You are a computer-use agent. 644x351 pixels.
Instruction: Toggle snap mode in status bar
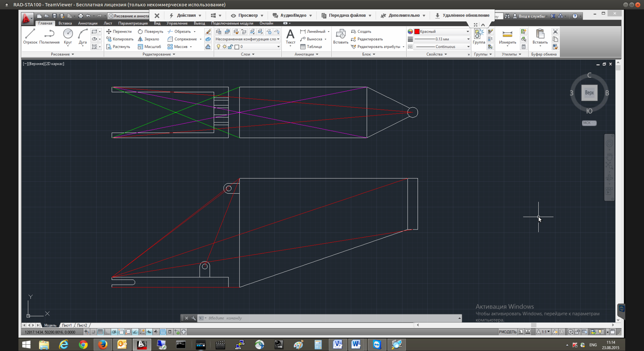94,332
